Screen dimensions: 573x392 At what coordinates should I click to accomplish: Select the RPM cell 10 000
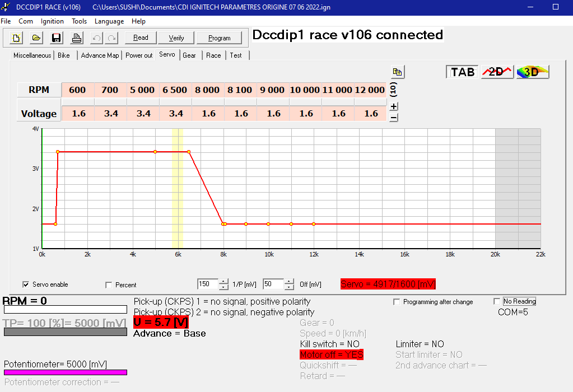tap(305, 90)
